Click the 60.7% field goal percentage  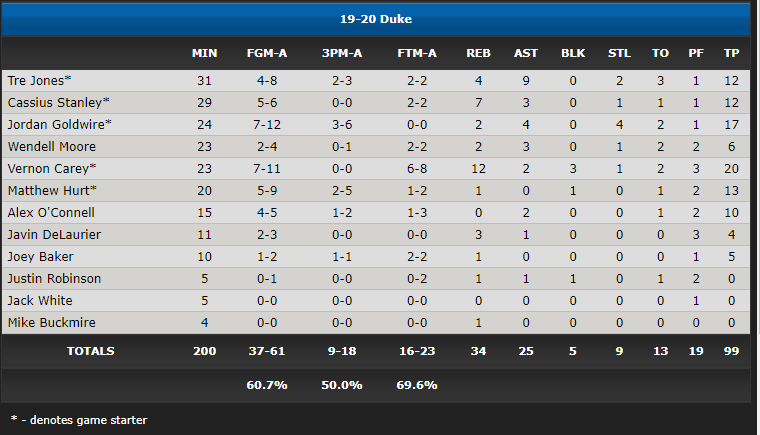click(x=267, y=385)
